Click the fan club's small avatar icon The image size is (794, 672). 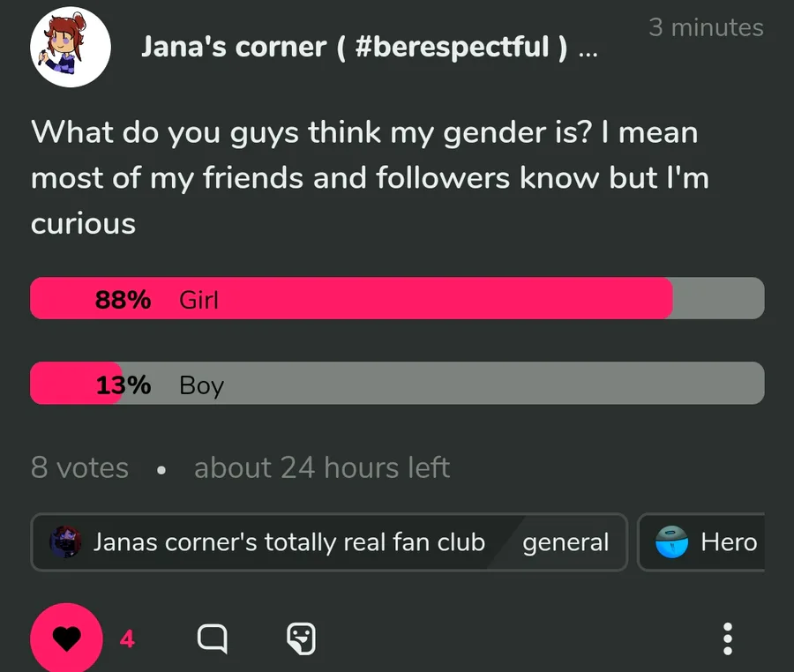click(x=66, y=541)
